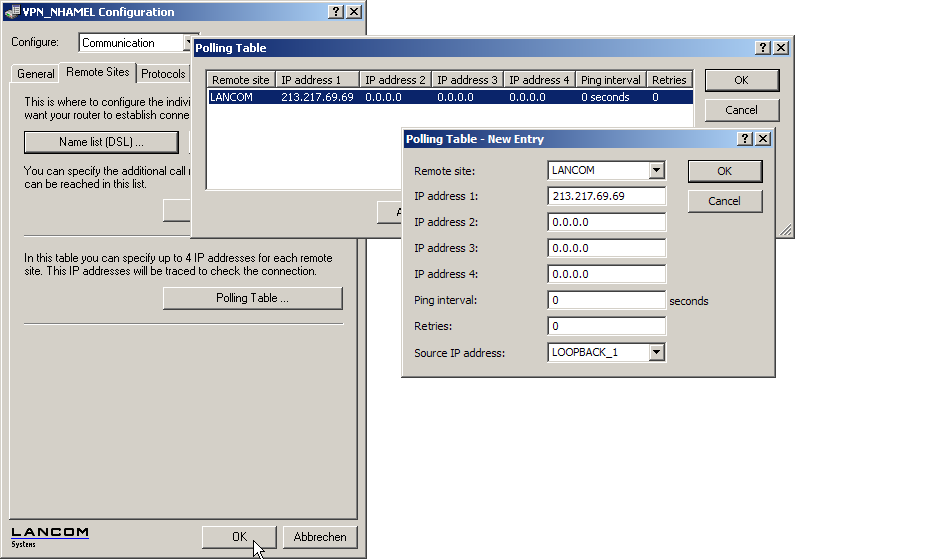The height and width of the screenshot is (559, 945).
Task: Open the Remote site dropdown
Action: [656, 170]
